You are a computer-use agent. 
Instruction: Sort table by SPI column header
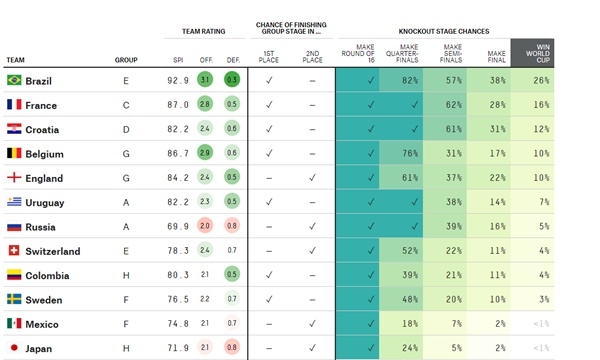[178, 60]
